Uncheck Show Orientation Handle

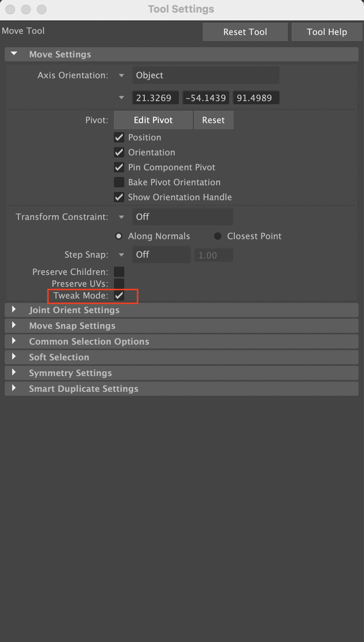[x=119, y=197]
